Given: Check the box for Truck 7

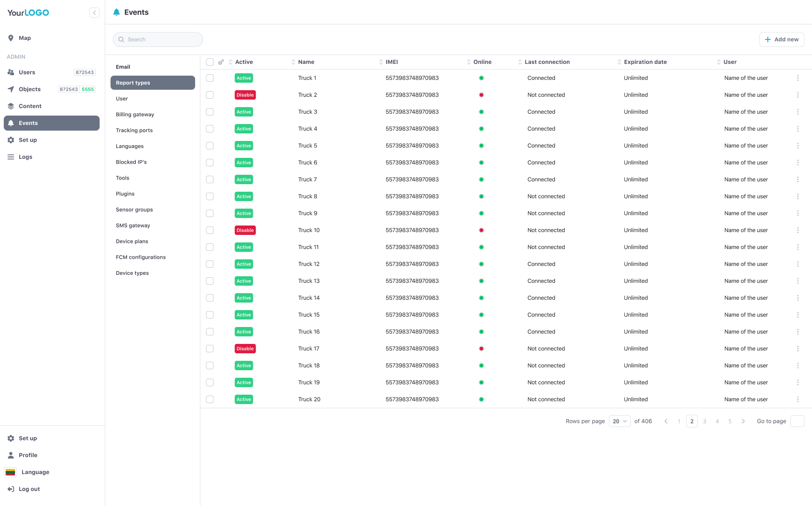Looking at the screenshot, I should (x=210, y=179).
